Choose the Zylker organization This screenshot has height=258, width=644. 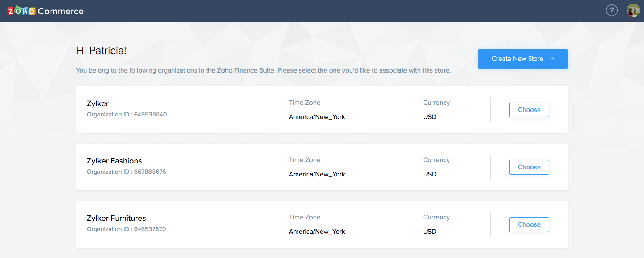529,110
